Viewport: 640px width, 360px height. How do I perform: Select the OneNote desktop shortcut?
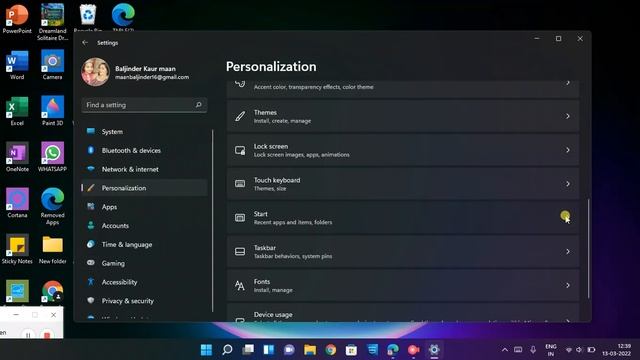pos(17,157)
